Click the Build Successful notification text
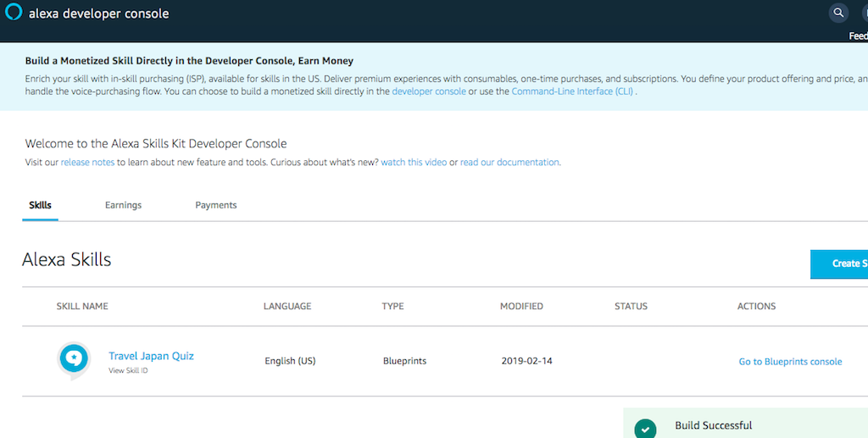This screenshot has height=438, width=868. point(713,425)
